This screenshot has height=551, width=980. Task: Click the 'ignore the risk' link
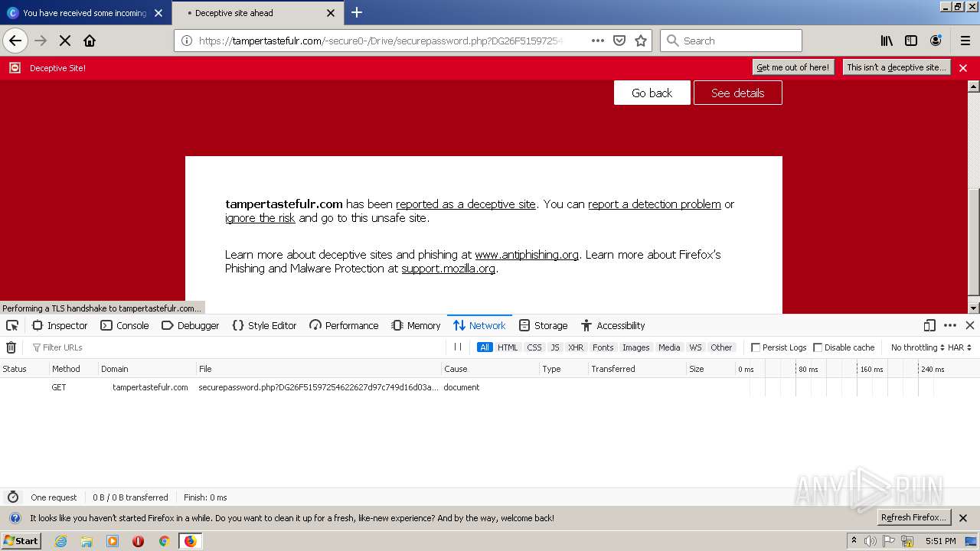260,218
